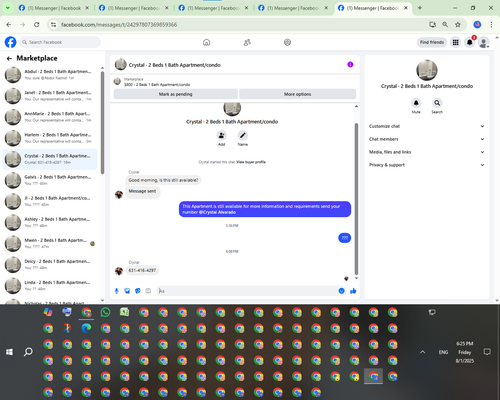Open View buyer profile link
500x400 pixels.
point(251,162)
